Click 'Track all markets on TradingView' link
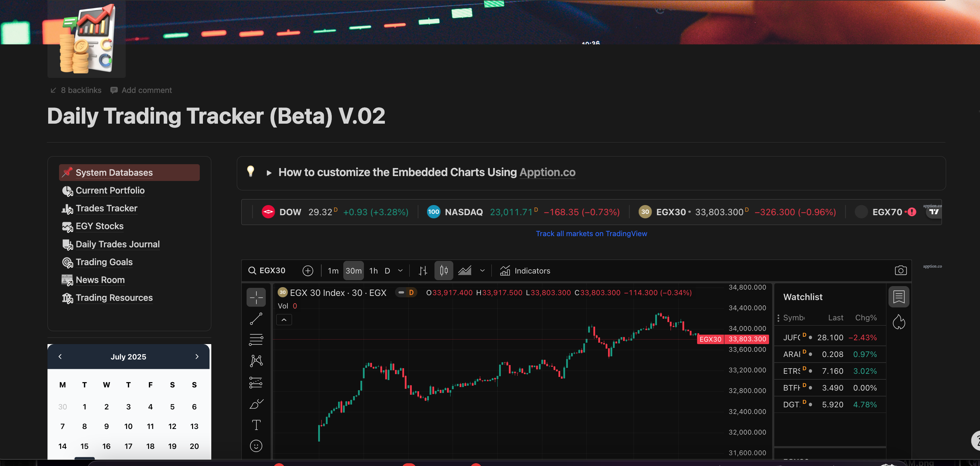The image size is (980, 466). point(591,234)
